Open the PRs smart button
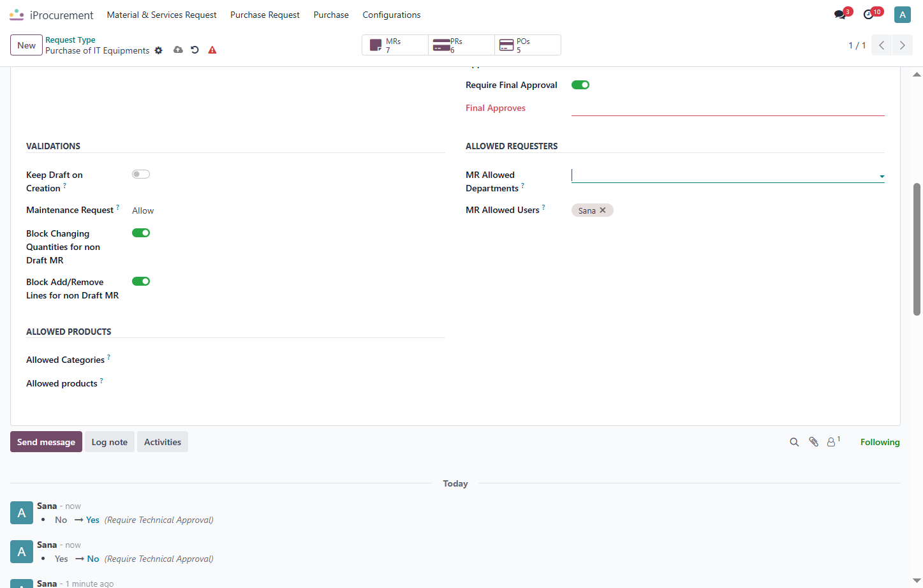The image size is (923, 588). pos(462,45)
